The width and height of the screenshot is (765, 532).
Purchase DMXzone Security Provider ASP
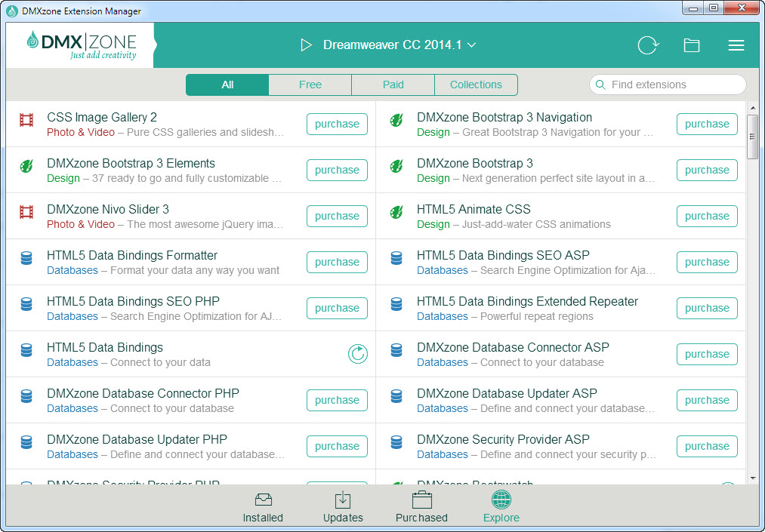(707, 446)
